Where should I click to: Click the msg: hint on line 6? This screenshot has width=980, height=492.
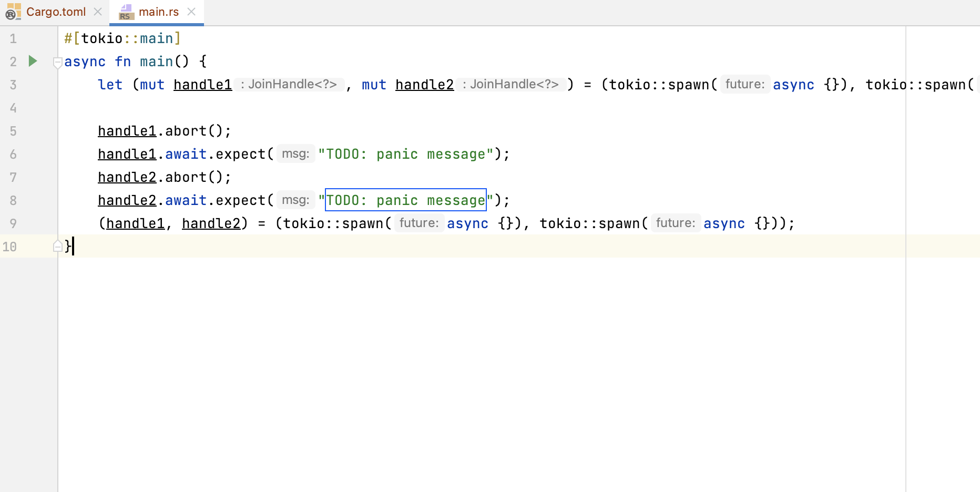point(295,153)
